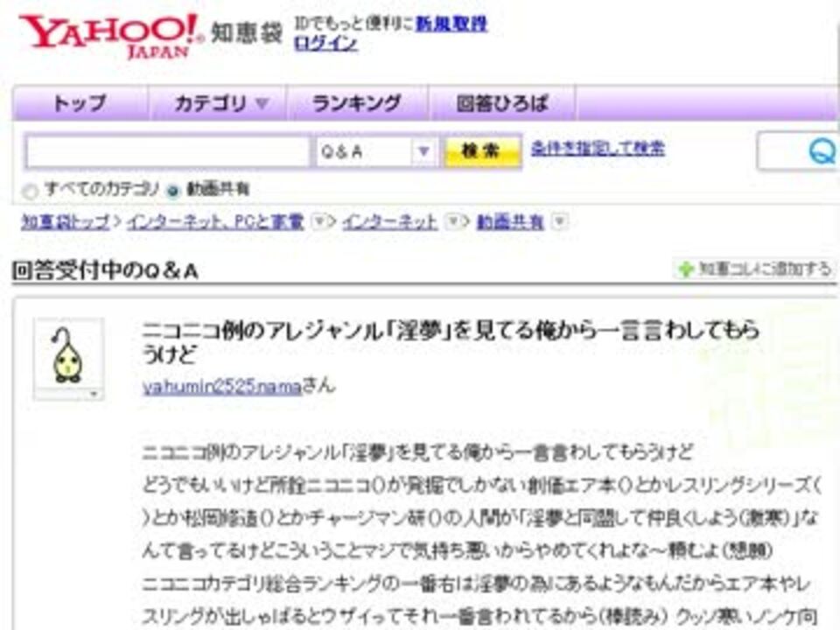Click the asker's avatar thumbnail
This screenshot has height=630, width=840.
tap(68, 353)
